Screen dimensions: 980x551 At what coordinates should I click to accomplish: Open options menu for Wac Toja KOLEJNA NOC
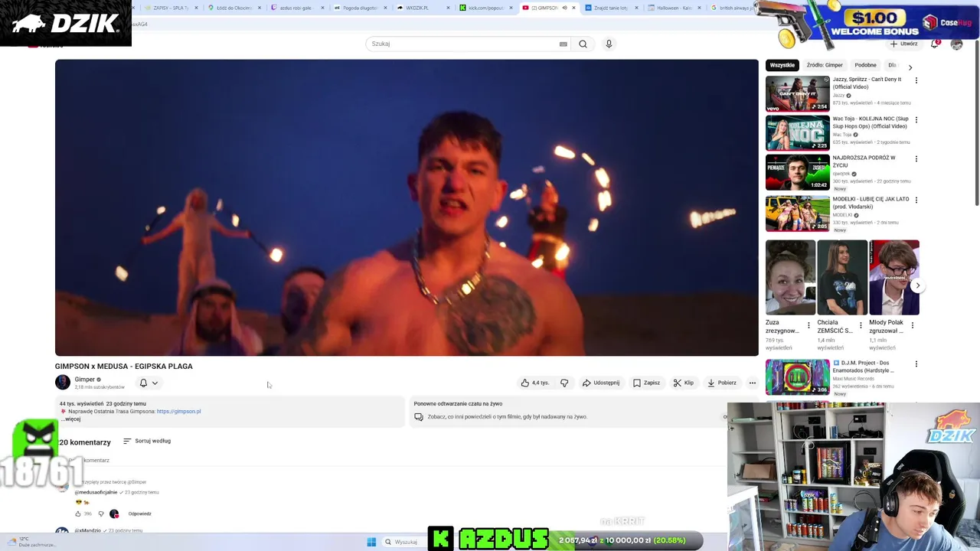[916, 119]
